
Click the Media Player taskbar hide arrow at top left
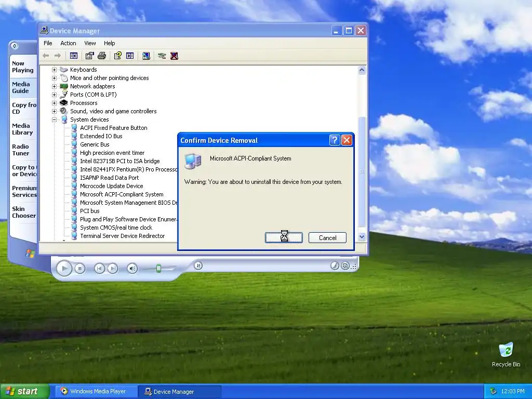14,46
